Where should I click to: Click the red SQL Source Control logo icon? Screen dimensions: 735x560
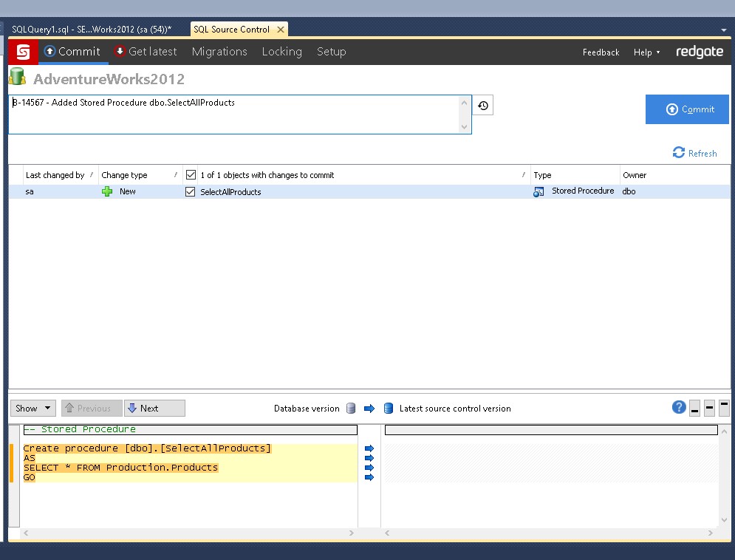coord(23,52)
